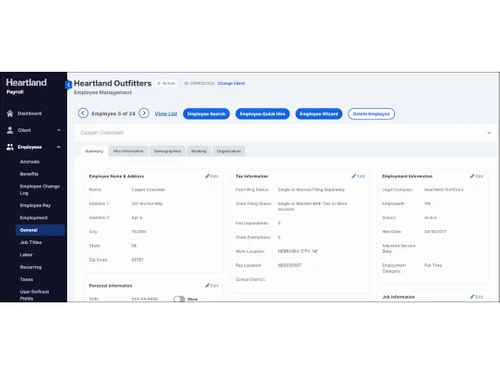Click the Employee Search button
This screenshot has height=375, width=500.
point(206,114)
